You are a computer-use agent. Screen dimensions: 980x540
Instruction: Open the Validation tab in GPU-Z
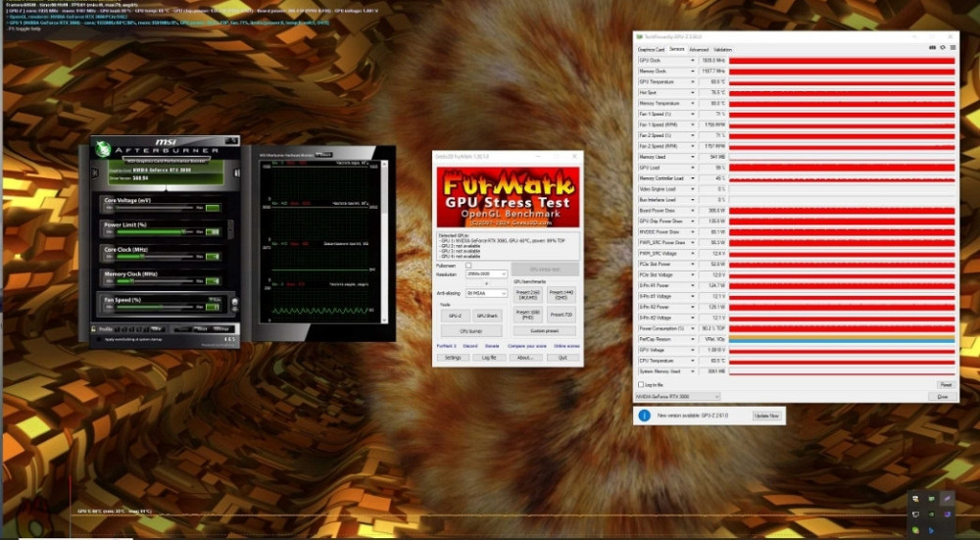[722, 49]
